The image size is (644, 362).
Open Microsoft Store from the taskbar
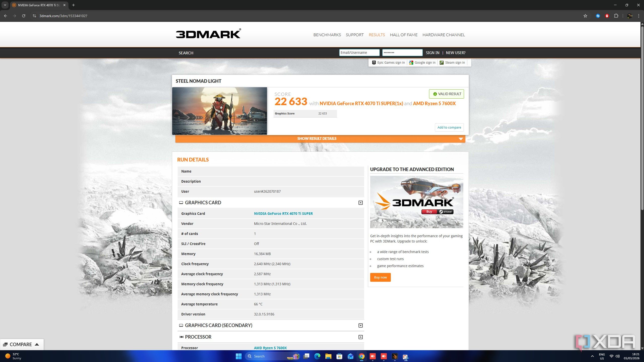tap(339, 356)
